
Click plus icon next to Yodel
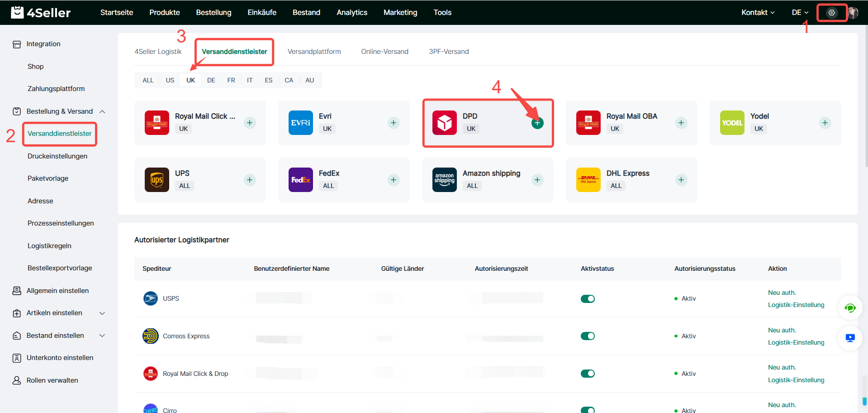(825, 123)
